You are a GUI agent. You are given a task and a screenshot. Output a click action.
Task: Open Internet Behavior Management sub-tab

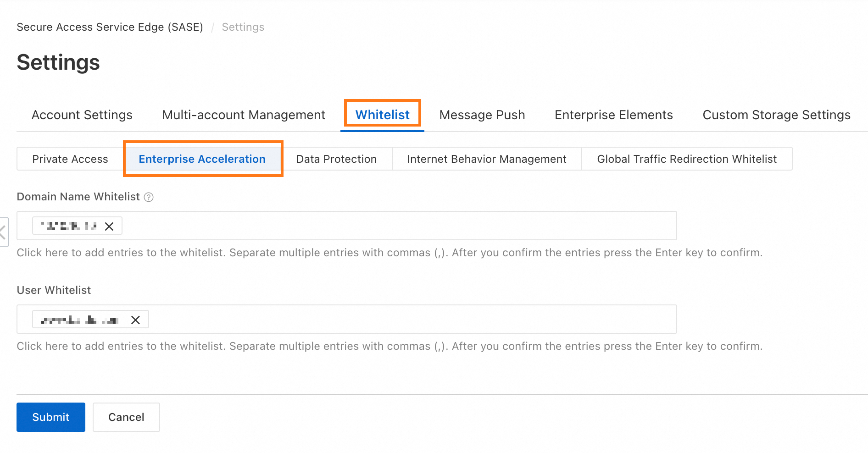(x=486, y=159)
